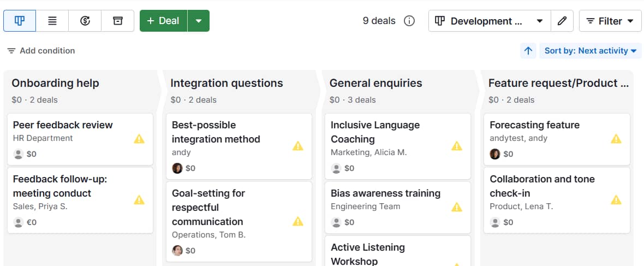The image size is (644, 266).
Task: Click the green plus Deal button
Action: pyautogui.click(x=164, y=21)
